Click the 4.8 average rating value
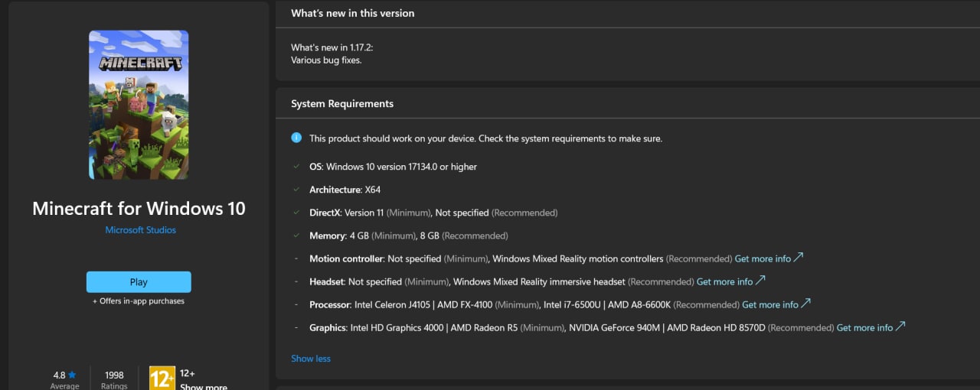The height and width of the screenshot is (390, 980). 59,375
